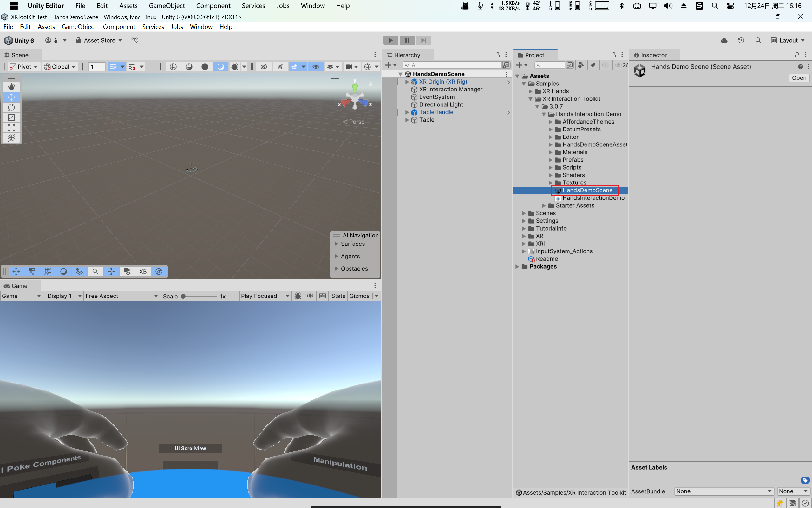This screenshot has width=812, height=508.
Task: Toggle the Inspector lock icon
Action: pos(797,55)
